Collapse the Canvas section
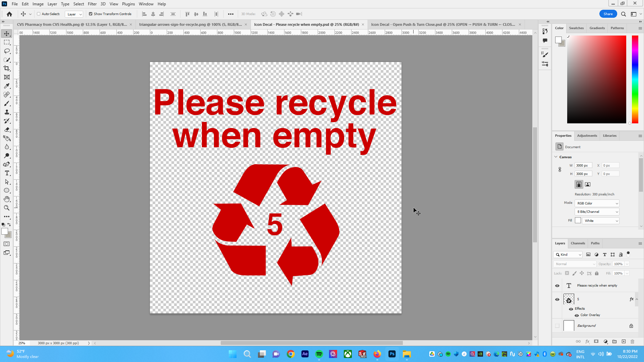This screenshot has width=644, height=362. pos(556,157)
